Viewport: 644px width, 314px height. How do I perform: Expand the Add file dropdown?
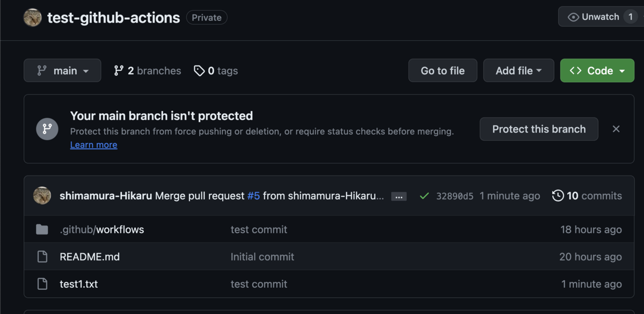[518, 70]
